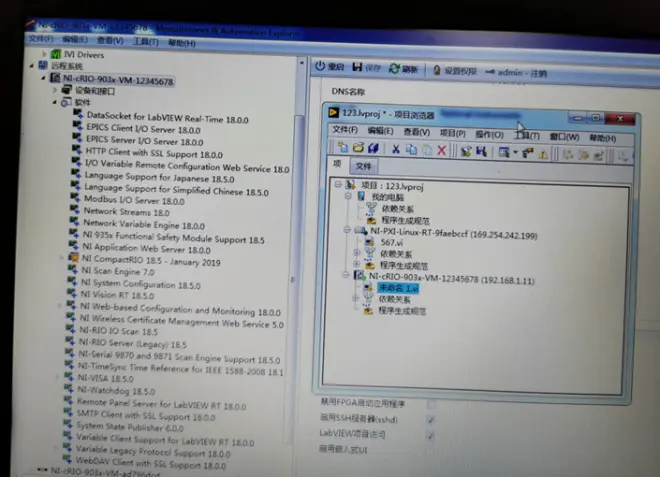The width and height of the screenshot is (660, 477).
Task: Collapse the 我的电脑 node in project
Action: coord(348,196)
